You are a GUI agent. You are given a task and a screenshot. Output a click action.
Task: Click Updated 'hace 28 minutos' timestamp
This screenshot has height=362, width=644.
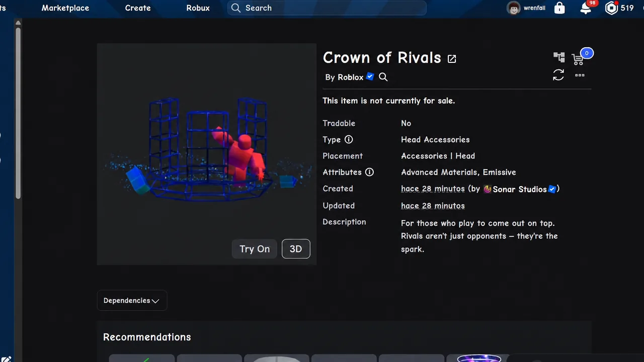pyautogui.click(x=433, y=206)
